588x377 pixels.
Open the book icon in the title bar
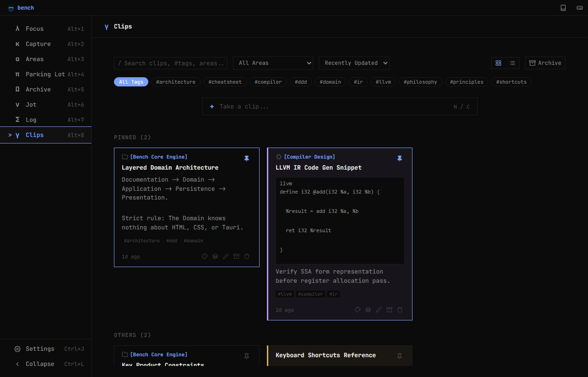(563, 8)
